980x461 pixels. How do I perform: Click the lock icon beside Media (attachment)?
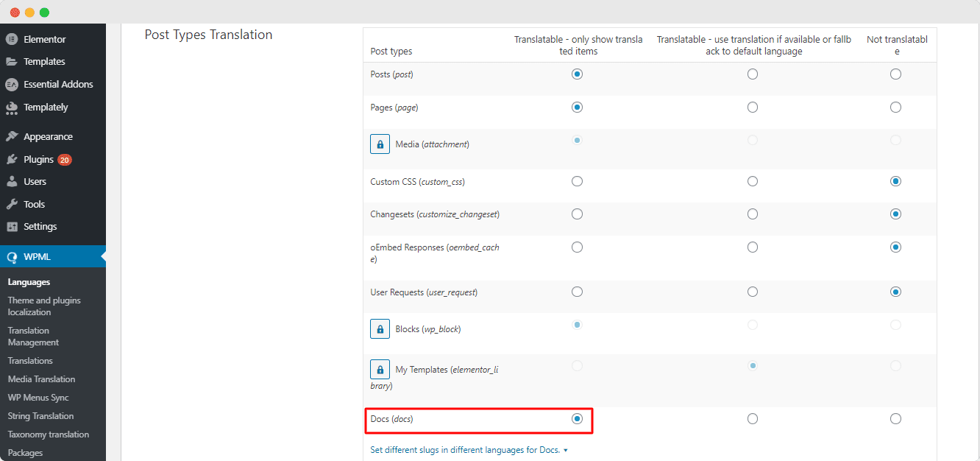click(x=380, y=144)
